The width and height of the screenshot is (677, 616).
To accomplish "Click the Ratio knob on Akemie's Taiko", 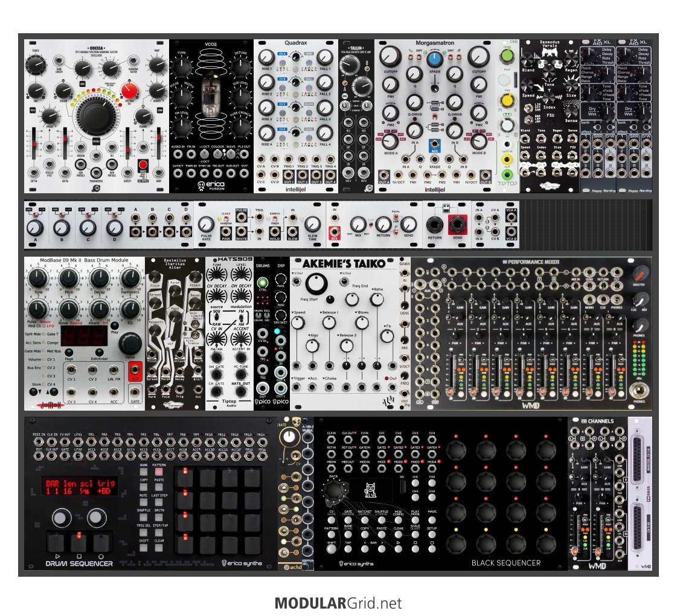I will (377, 300).
